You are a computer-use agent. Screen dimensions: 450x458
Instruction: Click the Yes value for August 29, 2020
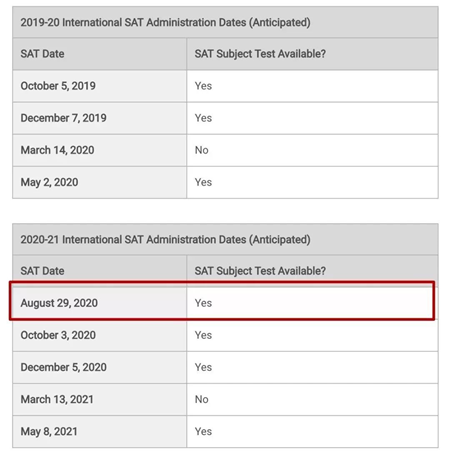(203, 303)
